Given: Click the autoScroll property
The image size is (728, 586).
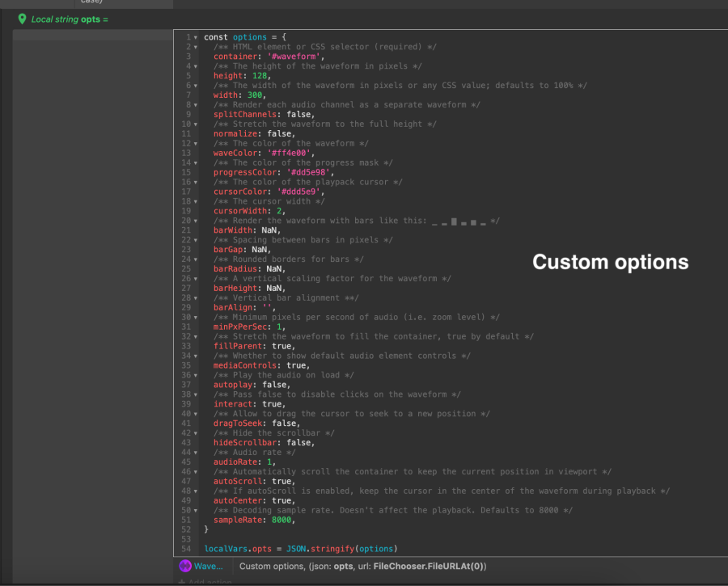Looking at the screenshot, I should [237, 482].
